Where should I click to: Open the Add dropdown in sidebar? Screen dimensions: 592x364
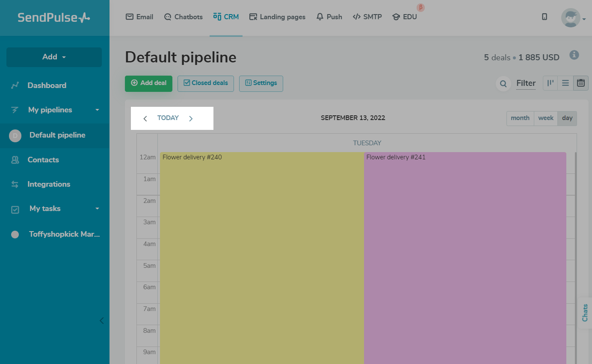[54, 57]
